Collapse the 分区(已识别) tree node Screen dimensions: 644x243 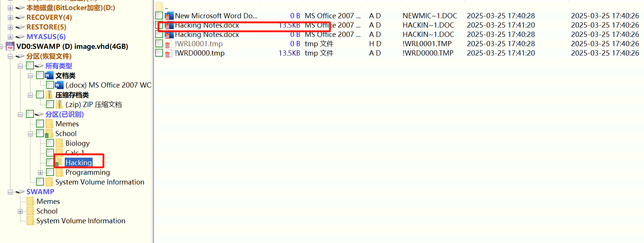click(x=20, y=114)
